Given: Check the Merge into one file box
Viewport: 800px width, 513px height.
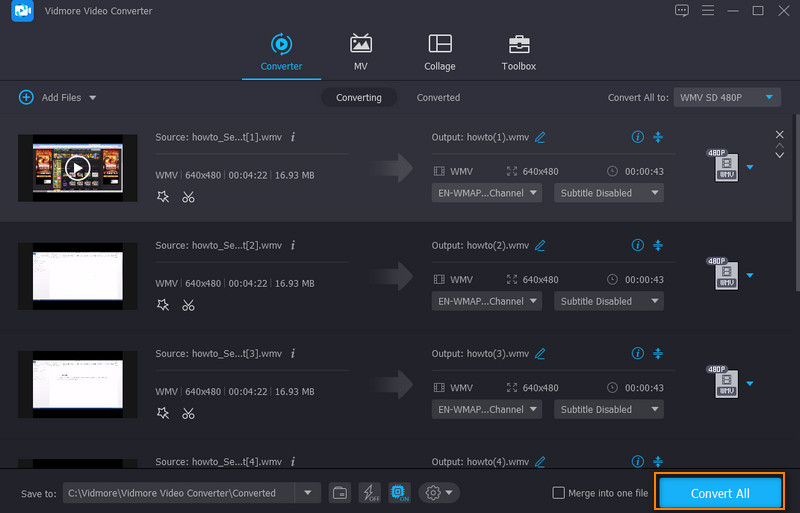Looking at the screenshot, I should 559,493.
